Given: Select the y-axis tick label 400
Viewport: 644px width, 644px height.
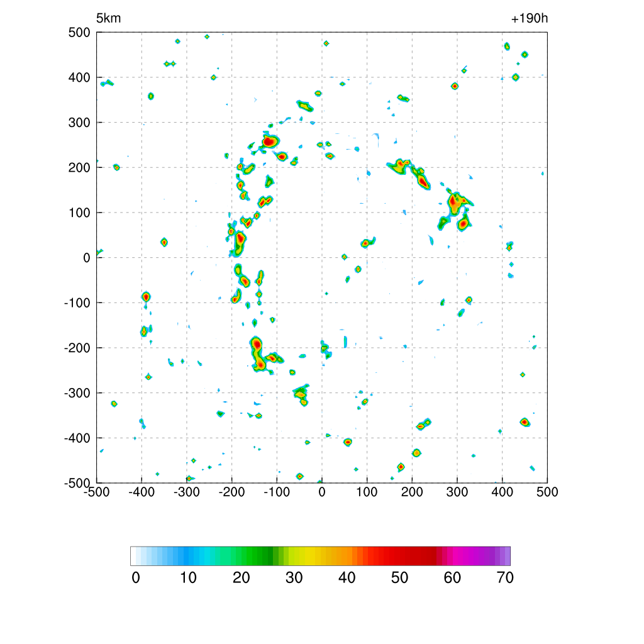Looking at the screenshot, I should pyautogui.click(x=79, y=77).
